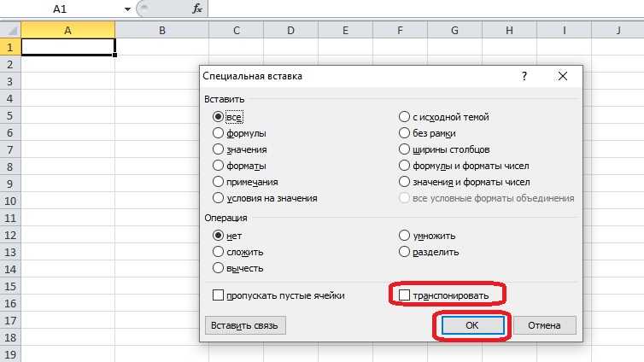Open the Name Box dropdown arrow
The image size is (644, 362).
[x=127, y=9]
